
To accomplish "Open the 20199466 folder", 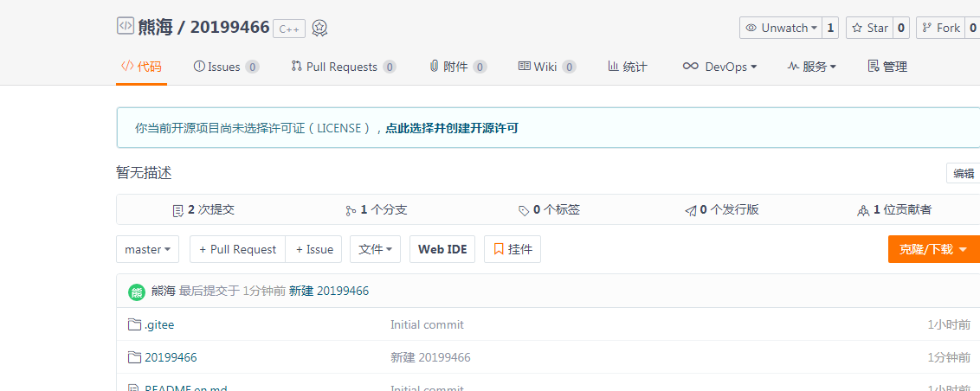I will pos(171,358).
